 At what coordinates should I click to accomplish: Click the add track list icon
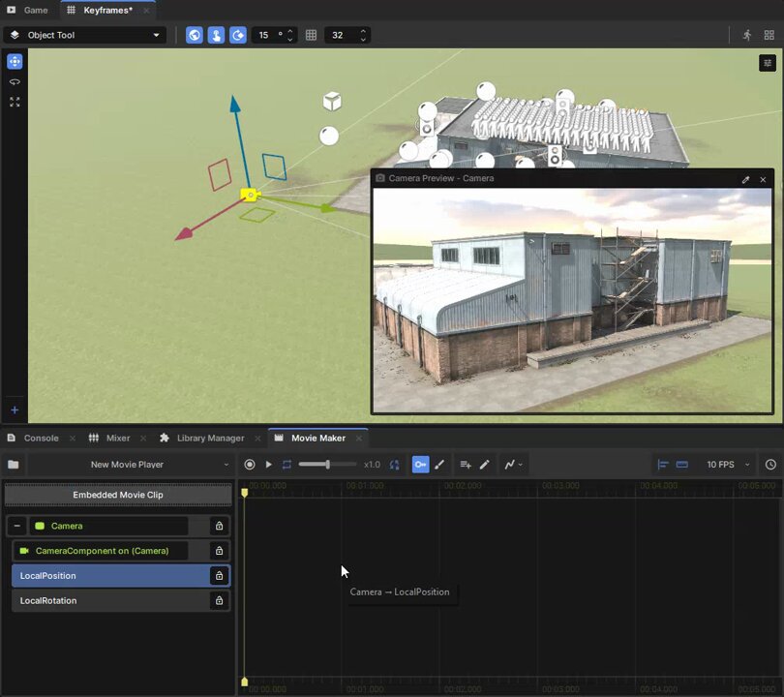466,465
